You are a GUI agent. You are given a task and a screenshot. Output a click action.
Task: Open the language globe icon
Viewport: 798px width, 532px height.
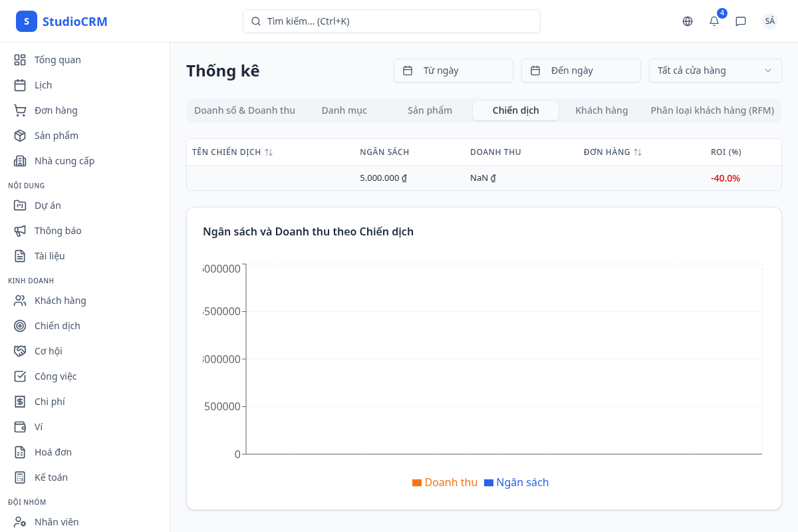point(688,21)
